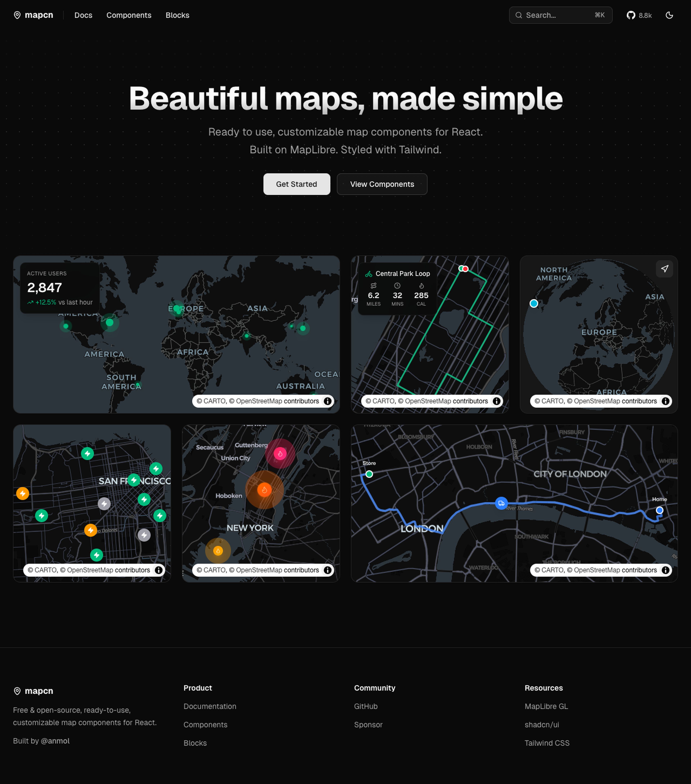Image resolution: width=691 pixels, height=784 pixels.
Task: Open attribution info icon on globe map
Action: [x=666, y=401]
